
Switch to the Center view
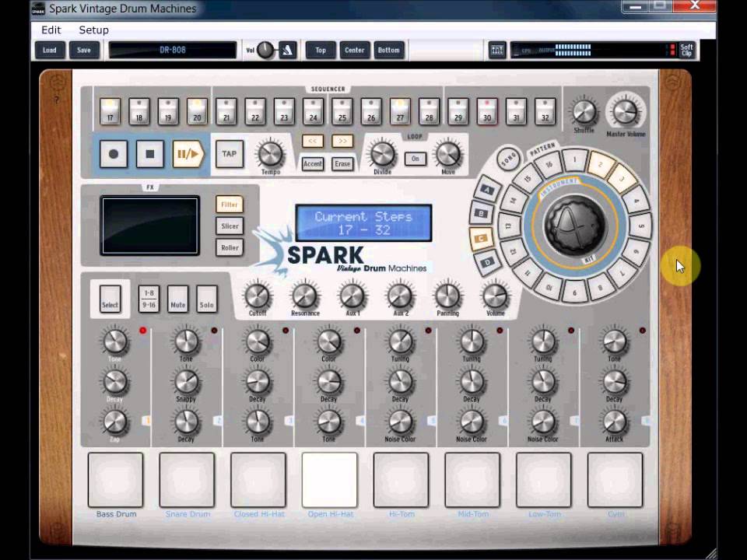[355, 50]
